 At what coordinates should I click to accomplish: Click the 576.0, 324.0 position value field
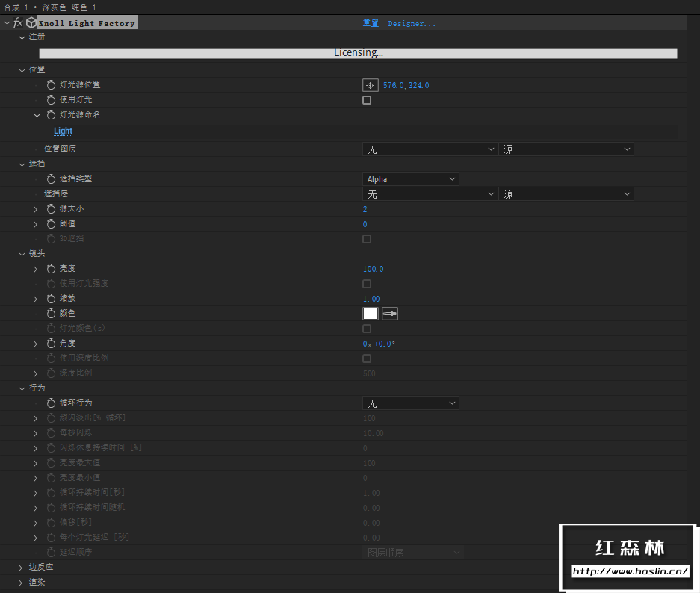[406, 85]
